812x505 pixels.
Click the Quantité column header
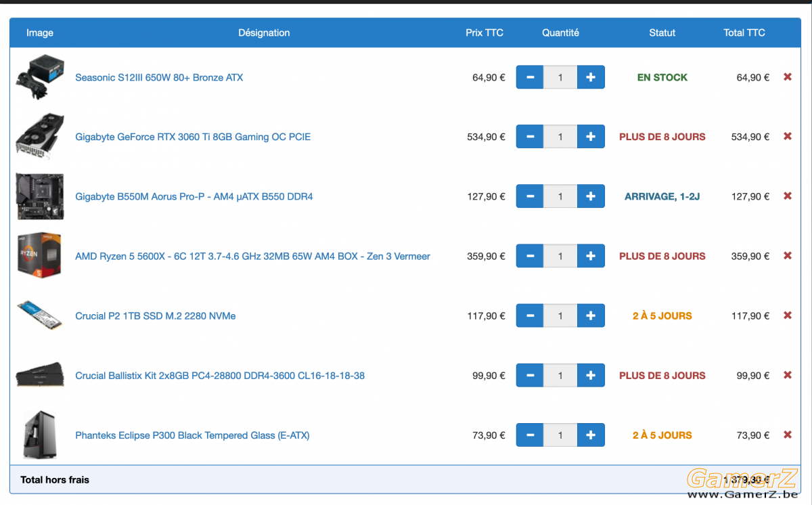coord(560,32)
